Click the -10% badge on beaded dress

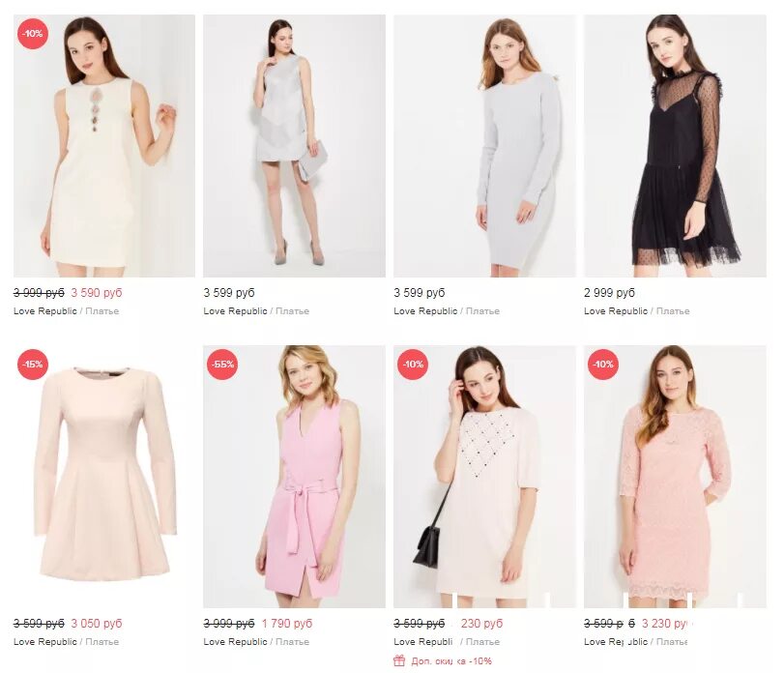click(x=413, y=365)
